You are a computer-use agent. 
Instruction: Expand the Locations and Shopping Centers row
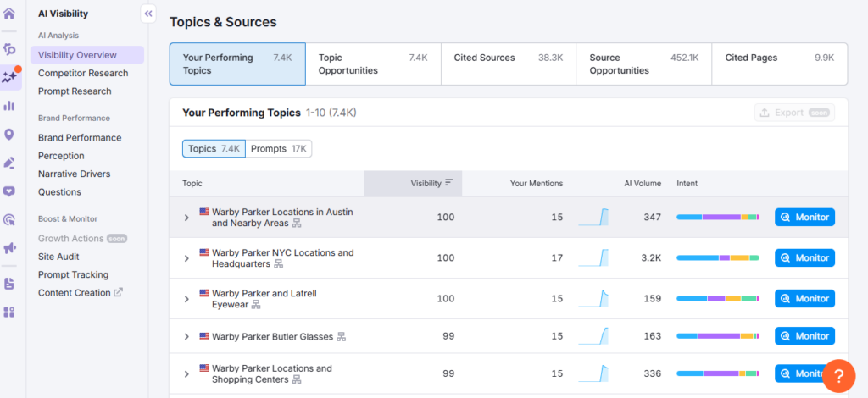pos(186,374)
